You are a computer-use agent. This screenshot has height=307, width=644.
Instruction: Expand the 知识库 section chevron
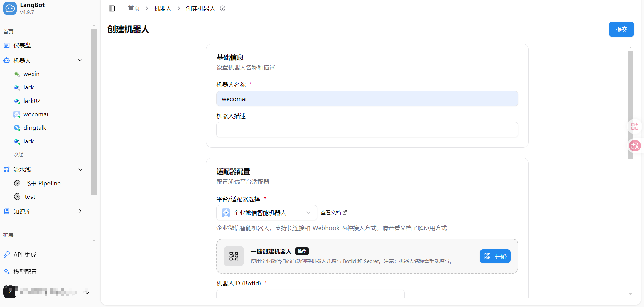click(x=80, y=211)
